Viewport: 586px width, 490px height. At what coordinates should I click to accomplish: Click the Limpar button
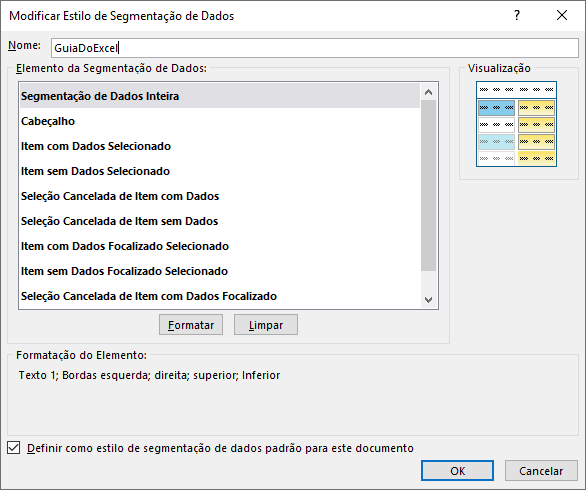[x=266, y=325]
